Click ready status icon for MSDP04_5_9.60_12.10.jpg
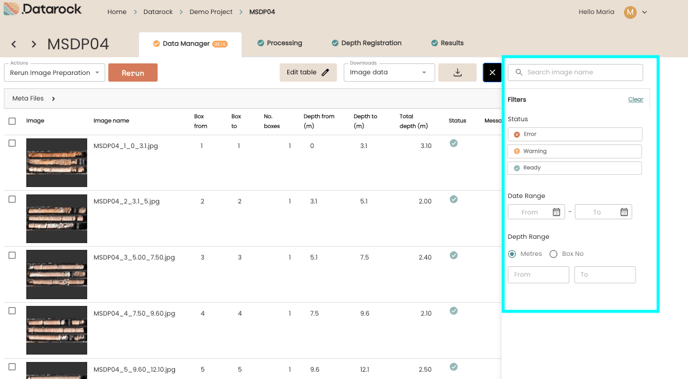Viewport: 688px width, 379px height. pyautogui.click(x=454, y=367)
